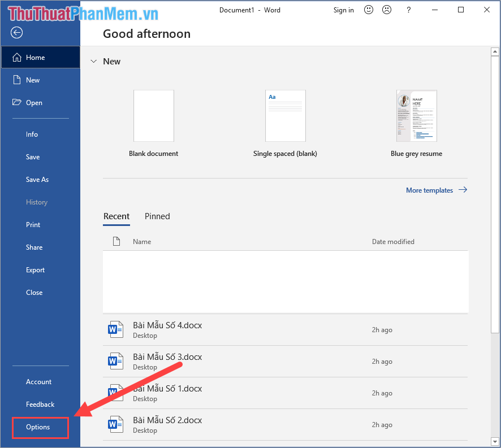Collapse the New section chevron
Image resolution: width=501 pixels, height=448 pixels.
tap(94, 62)
